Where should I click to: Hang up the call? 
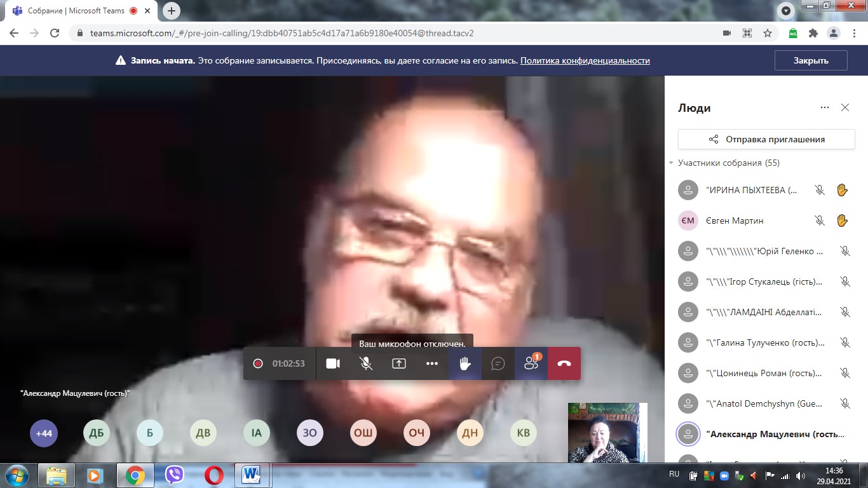click(564, 363)
